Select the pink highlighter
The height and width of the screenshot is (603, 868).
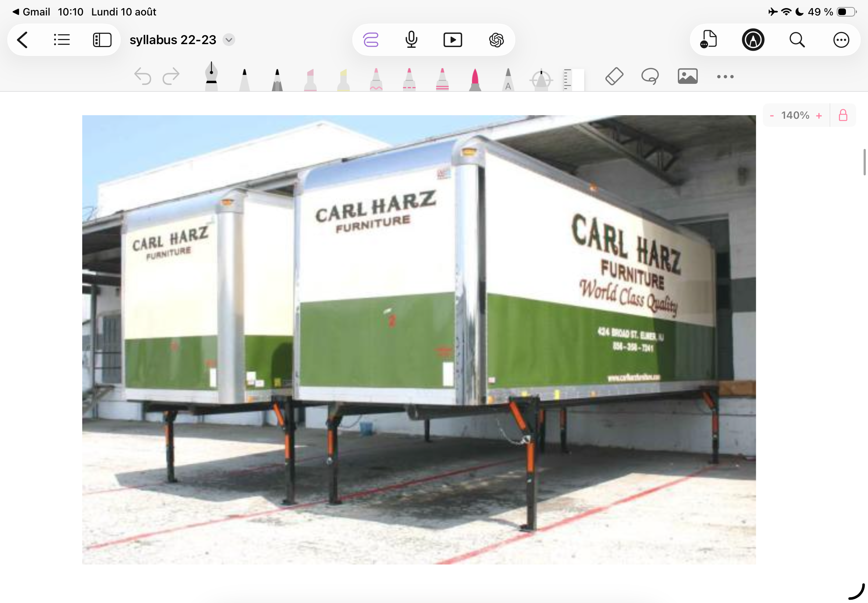pyautogui.click(x=310, y=79)
